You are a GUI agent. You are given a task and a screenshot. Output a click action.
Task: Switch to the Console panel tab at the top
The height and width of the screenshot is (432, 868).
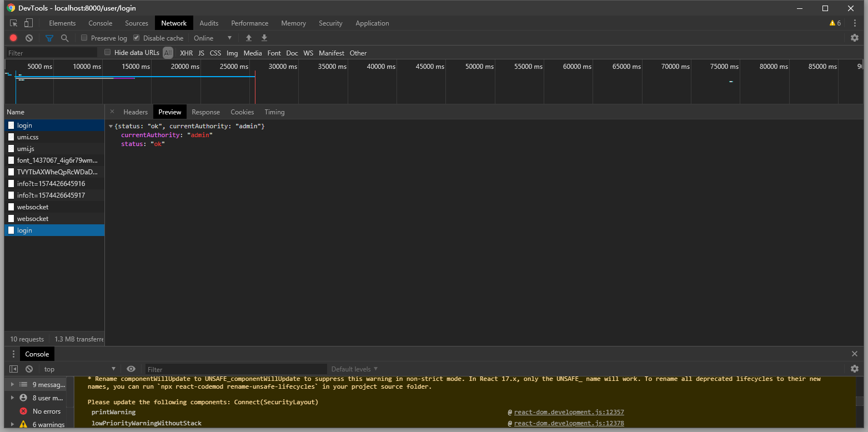point(101,23)
